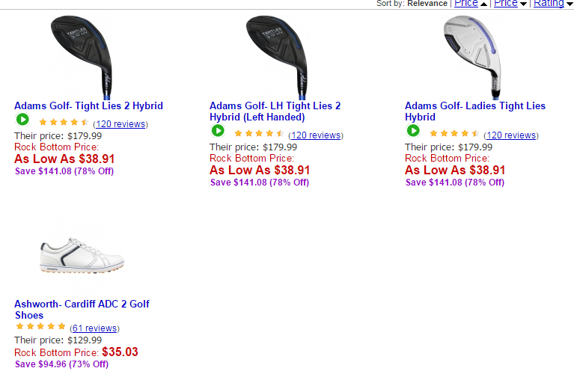
Task: Play video for Adams Tight Lies 2 Hybrid
Action: (22, 120)
